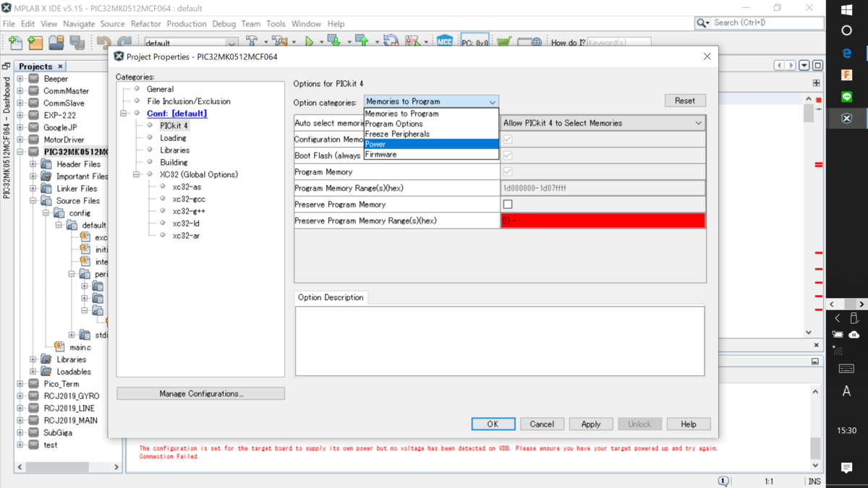Image resolution: width=868 pixels, height=488 pixels.
Task: Collapse the Source Files folder
Action: point(33,201)
